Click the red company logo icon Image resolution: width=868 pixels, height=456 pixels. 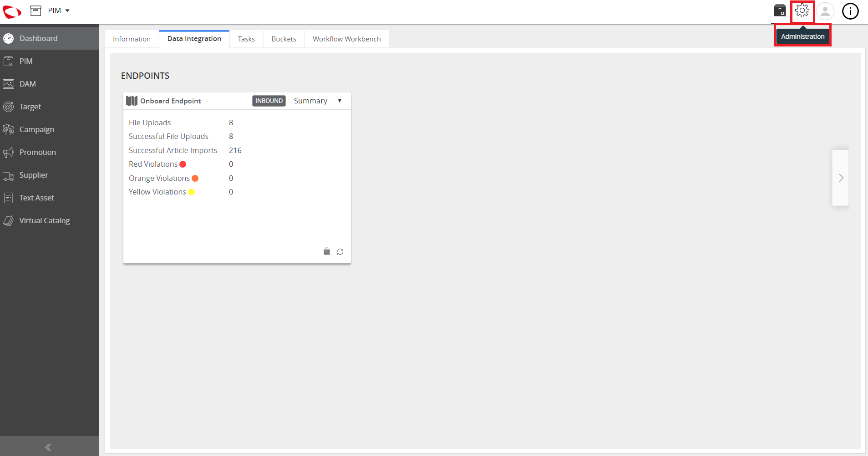[x=12, y=11]
